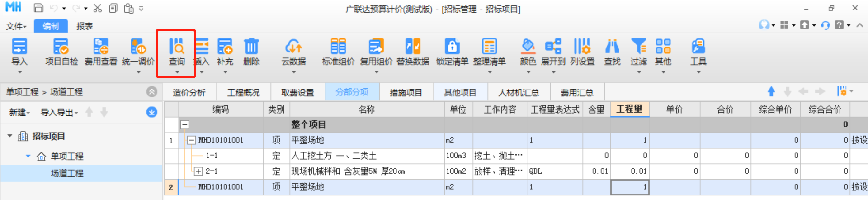Click the 工程量 cell in row 2
The width and height of the screenshot is (868, 200).
tap(629, 187)
